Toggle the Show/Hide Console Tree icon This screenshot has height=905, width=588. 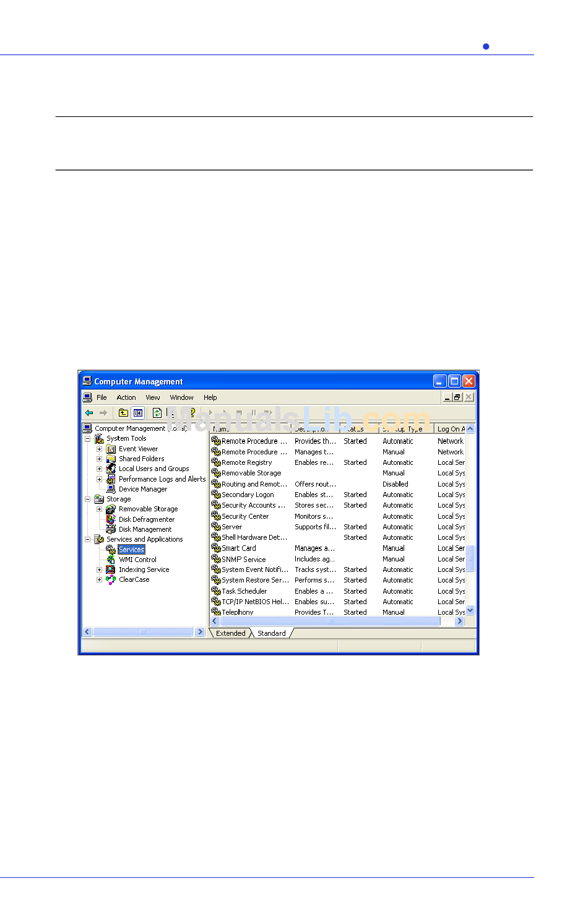(x=138, y=413)
